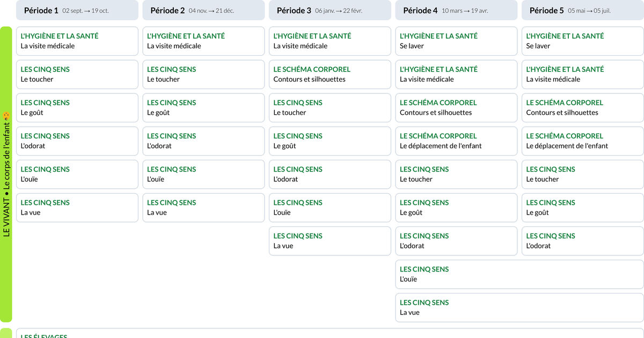Click the wide 'La vue' card at bottom
Viewport: 644px width, 338px height.
tap(519, 307)
